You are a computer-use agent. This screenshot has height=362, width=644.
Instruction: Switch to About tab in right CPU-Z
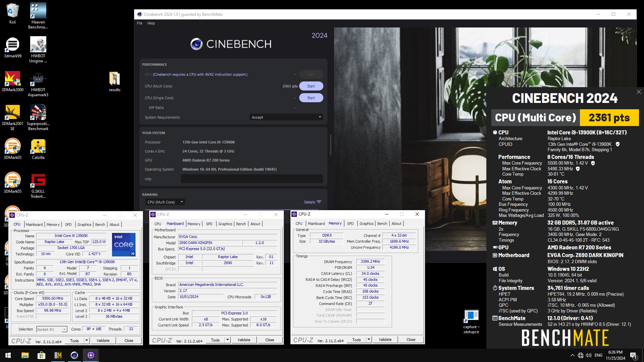coord(396,224)
